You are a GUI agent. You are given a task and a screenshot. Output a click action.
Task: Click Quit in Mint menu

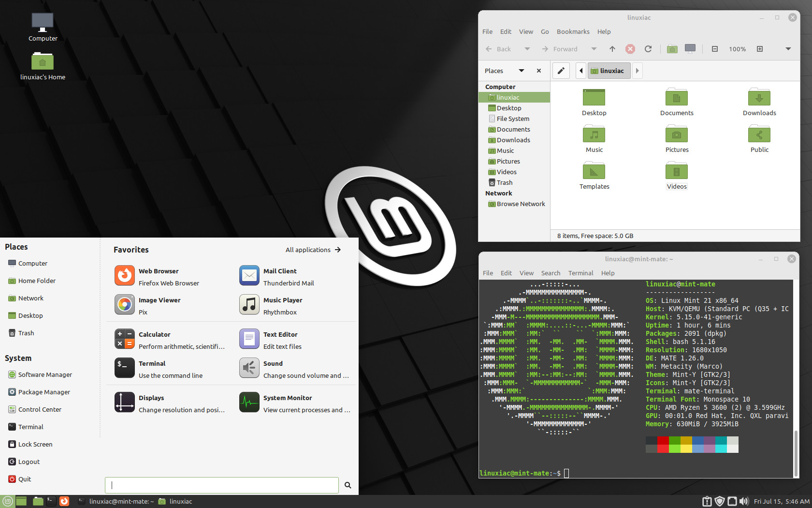(20, 479)
